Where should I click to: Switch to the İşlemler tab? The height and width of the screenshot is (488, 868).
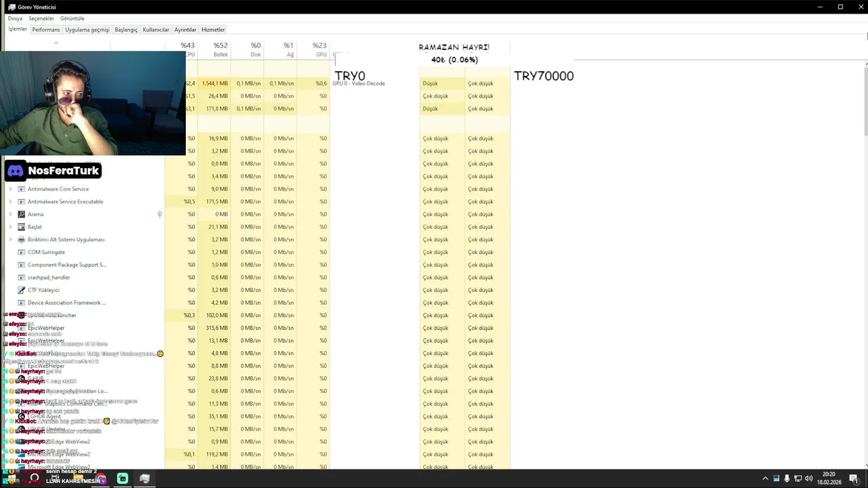tap(18, 29)
